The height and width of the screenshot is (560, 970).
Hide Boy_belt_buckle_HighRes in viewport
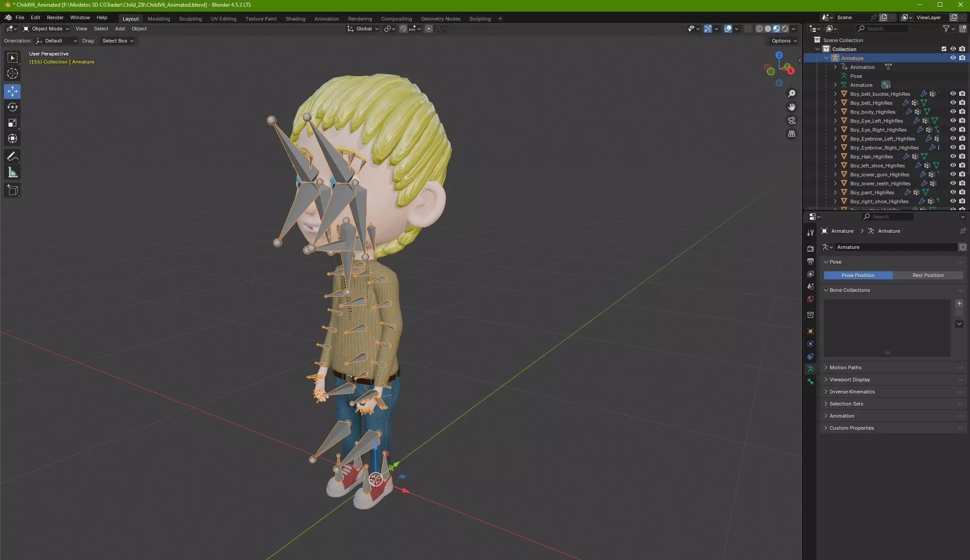953,94
